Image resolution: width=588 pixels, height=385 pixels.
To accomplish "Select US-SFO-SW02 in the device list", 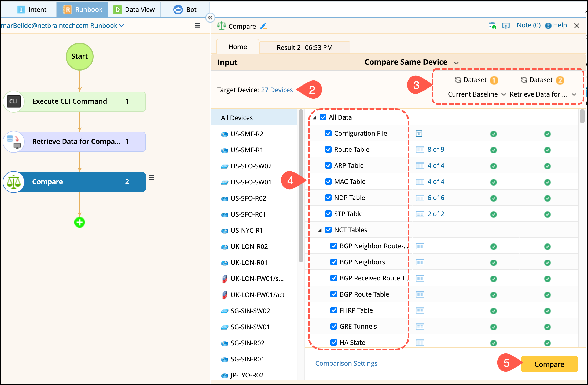I will coord(251,166).
